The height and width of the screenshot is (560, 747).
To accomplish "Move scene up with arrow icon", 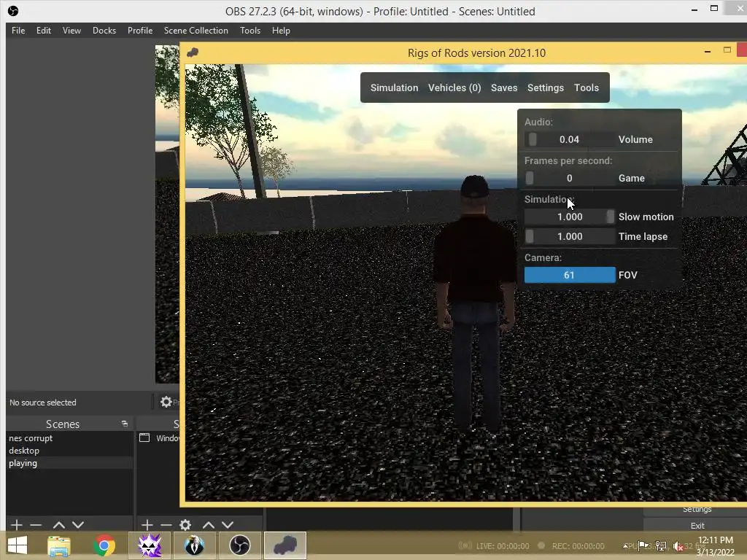I will point(59,525).
